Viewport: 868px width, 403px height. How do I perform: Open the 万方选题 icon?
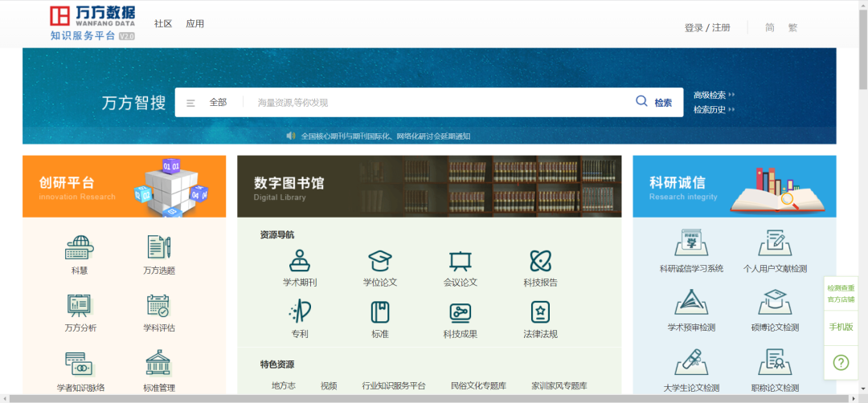[159, 247]
